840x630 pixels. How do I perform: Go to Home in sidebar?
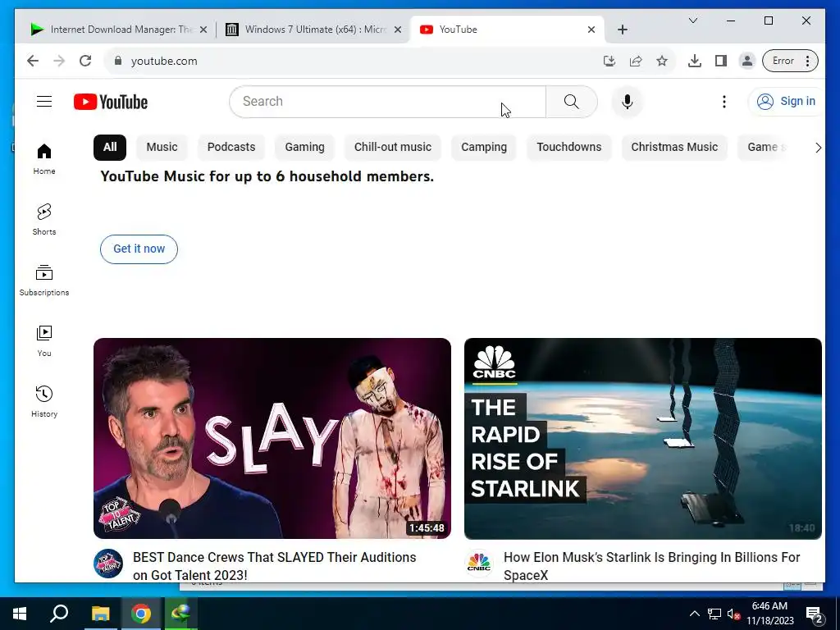pos(44,159)
